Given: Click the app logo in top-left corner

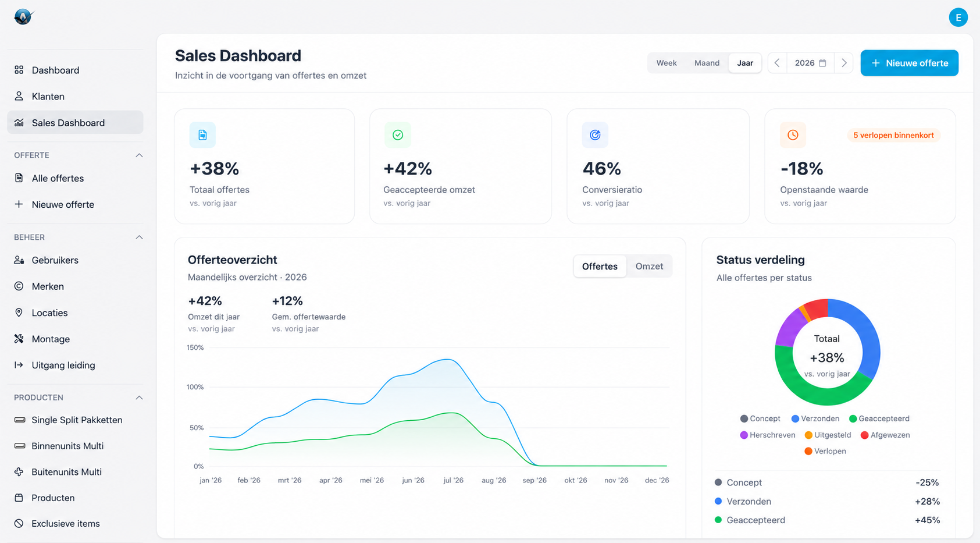Looking at the screenshot, I should (23, 17).
